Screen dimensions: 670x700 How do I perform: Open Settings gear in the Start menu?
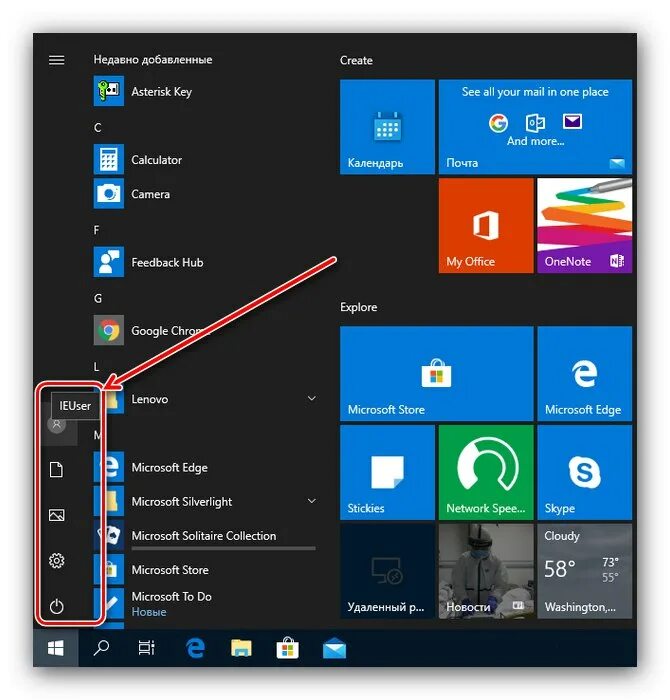tap(57, 560)
